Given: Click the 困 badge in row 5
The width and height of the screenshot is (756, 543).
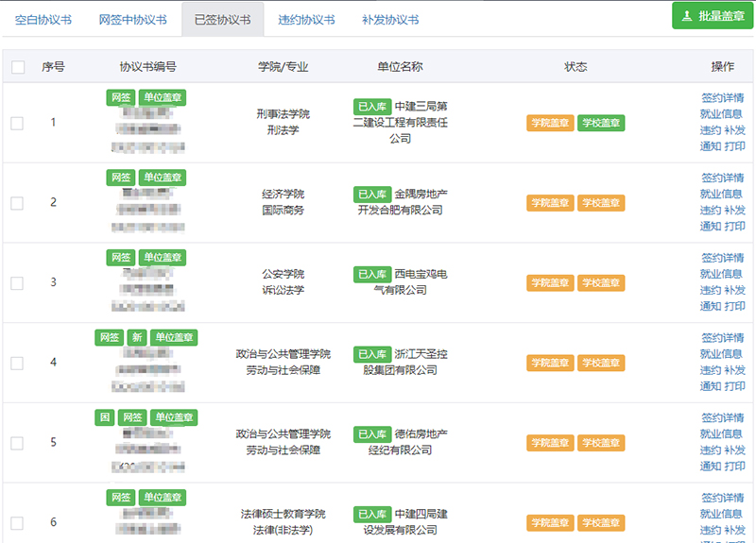Looking at the screenshot, I should 104,418.
